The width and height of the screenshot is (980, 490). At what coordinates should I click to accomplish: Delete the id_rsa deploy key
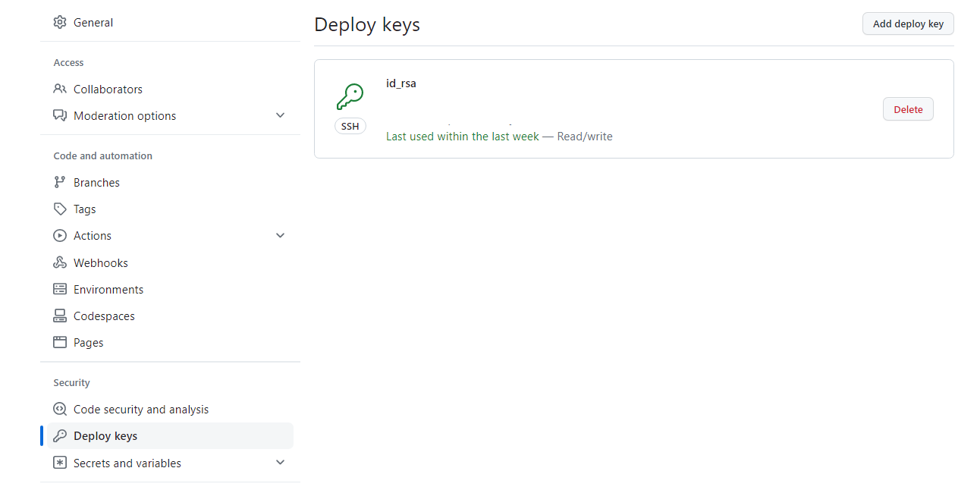[x=908, y=109]
